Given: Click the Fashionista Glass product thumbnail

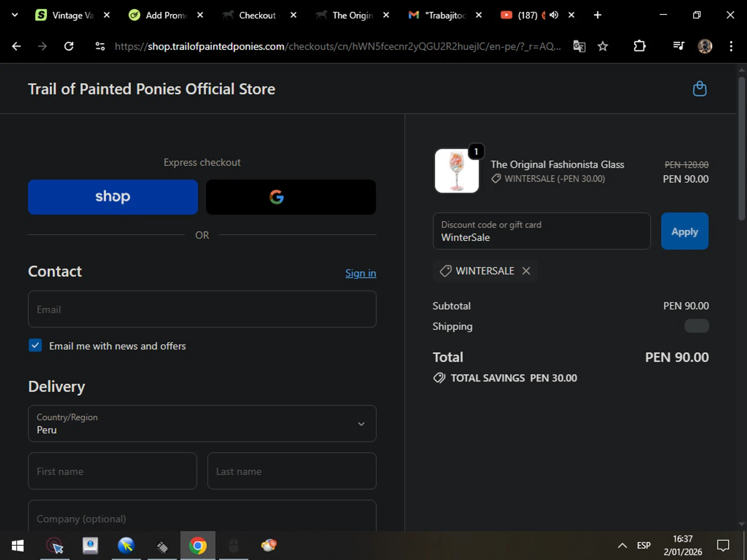Looking at the screenshot, I should [457, 171].
